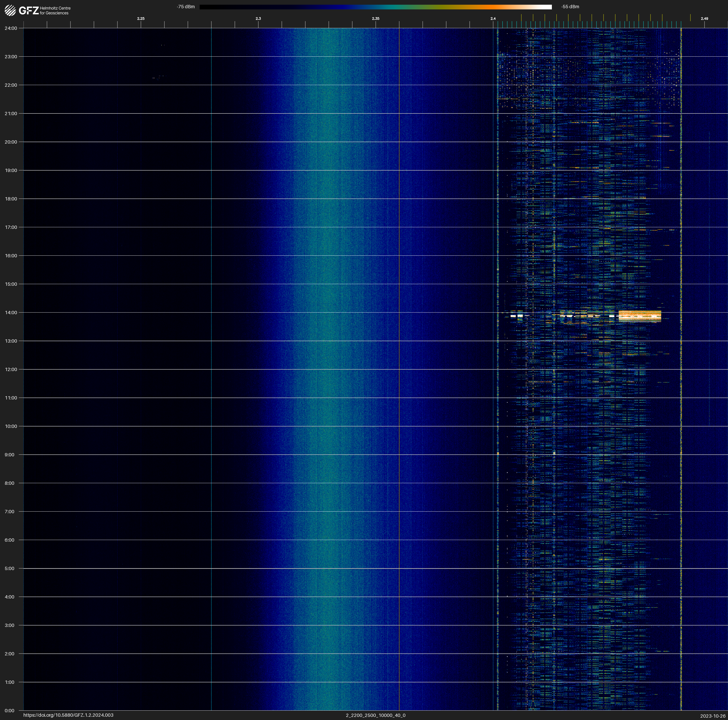Click the 2023-10-26 date label
The width and height of the screenshot is (728, 720).
coord(713,716)
